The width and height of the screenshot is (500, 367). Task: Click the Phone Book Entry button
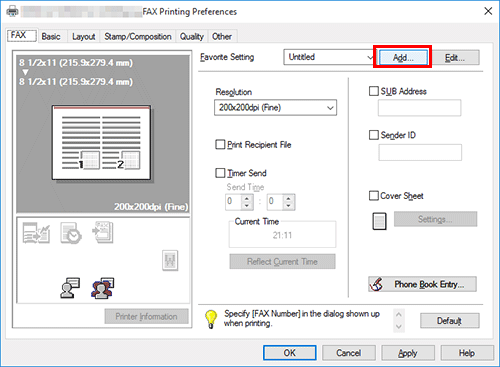pos(422,284)
